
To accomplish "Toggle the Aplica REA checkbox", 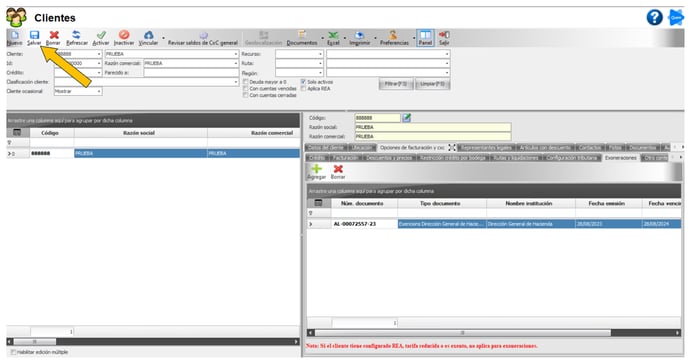I will click(303, 89).
